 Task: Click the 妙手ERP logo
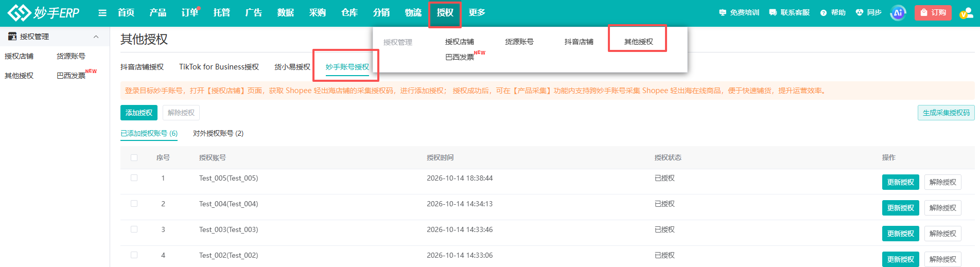[43, 12]
